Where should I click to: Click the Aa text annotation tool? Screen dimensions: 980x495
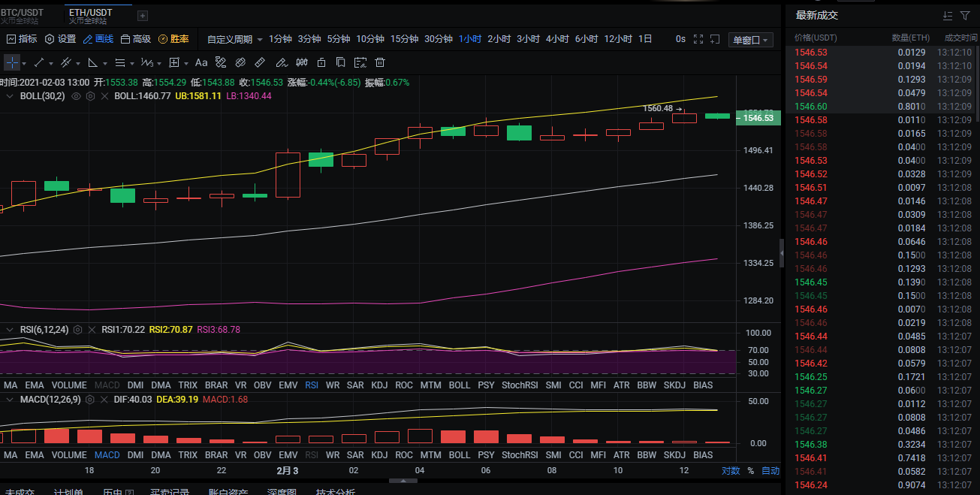[201, 62]
